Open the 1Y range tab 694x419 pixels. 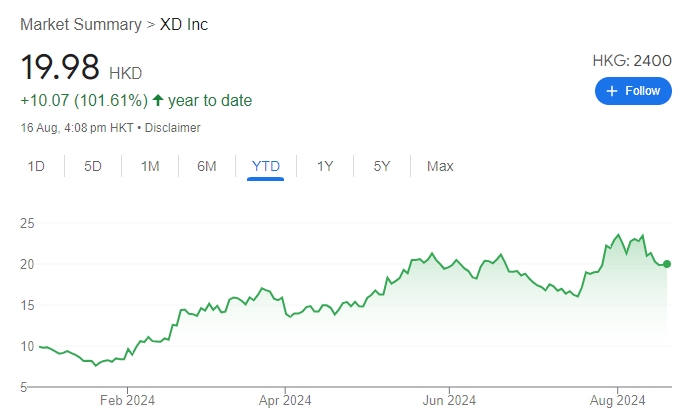point(325,166)
